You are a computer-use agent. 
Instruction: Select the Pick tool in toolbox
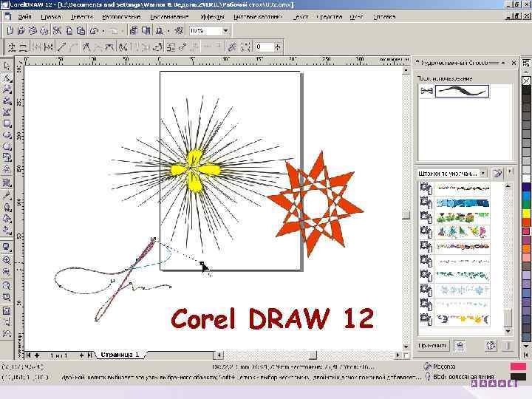7,66
